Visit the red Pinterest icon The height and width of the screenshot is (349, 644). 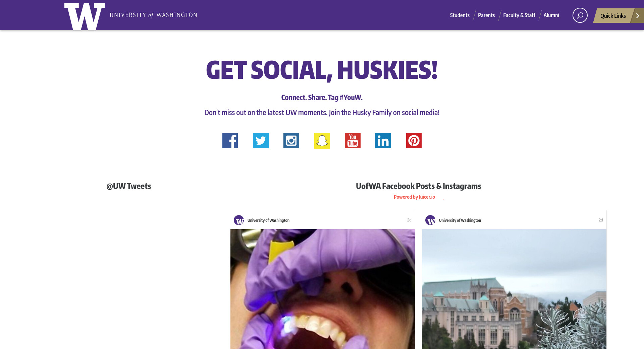414,141
